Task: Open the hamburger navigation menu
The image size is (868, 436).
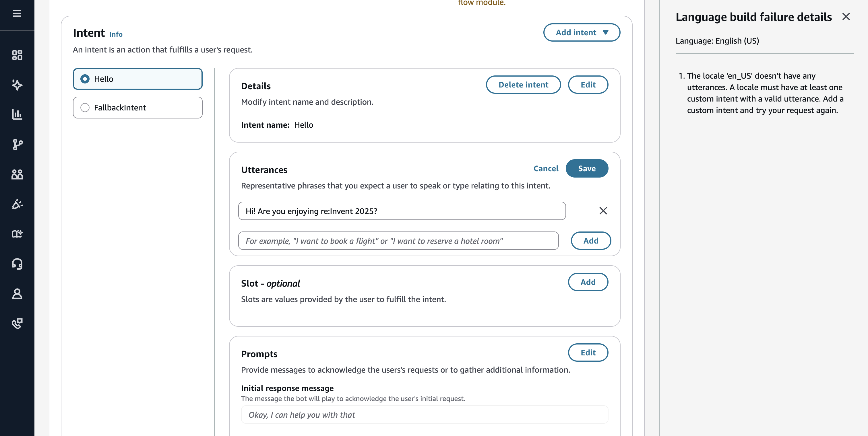Action: pyautogui.click(x=17, y=13)
